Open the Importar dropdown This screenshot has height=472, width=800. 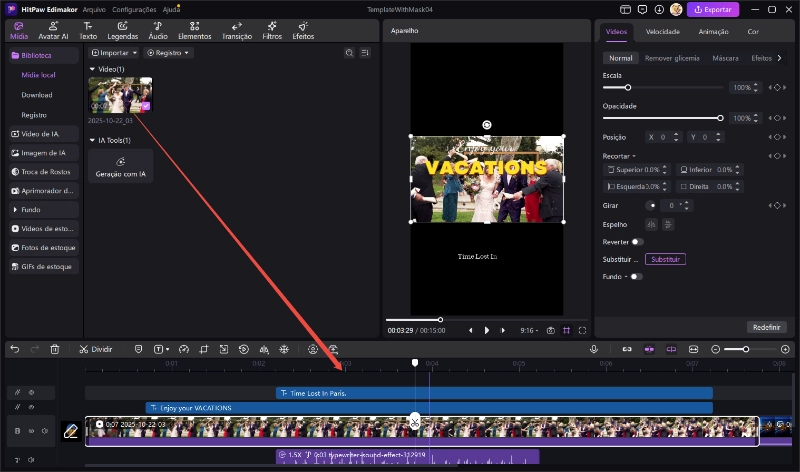click(114, 52)
